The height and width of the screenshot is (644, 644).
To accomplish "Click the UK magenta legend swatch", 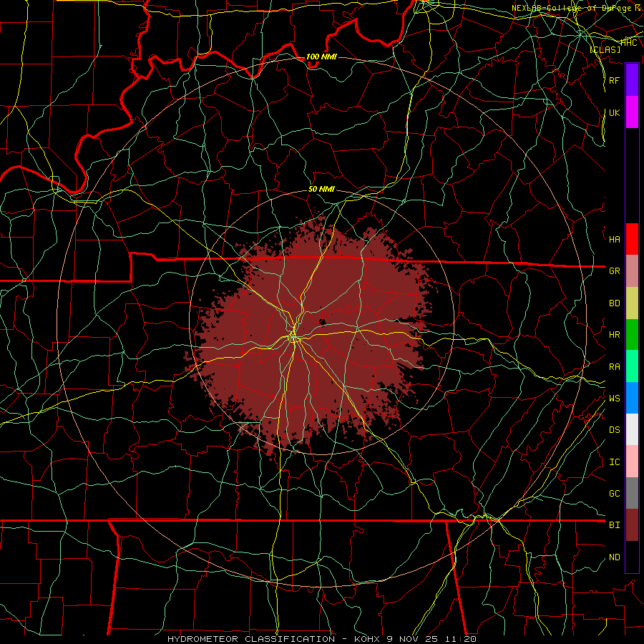I will point(632,112).
